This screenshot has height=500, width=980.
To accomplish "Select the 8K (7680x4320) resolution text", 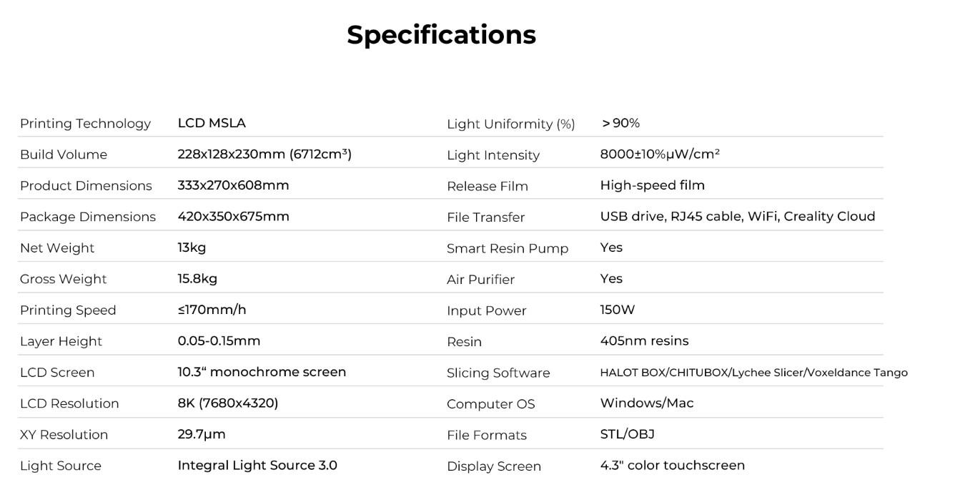I will coord(227,403).
